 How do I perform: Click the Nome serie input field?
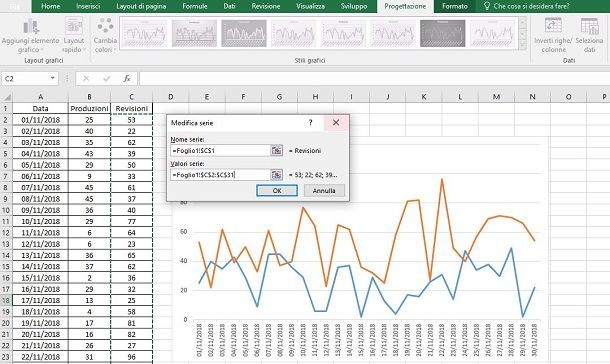(220, 150)
